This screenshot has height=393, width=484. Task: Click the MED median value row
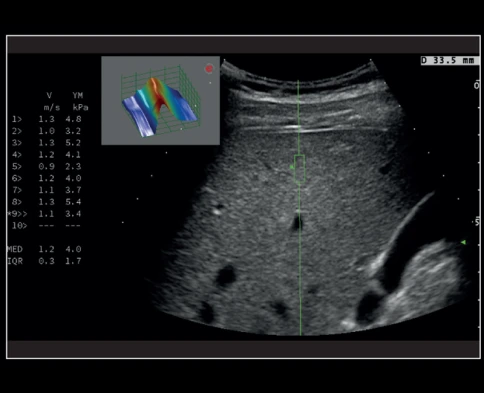[44, 249]
